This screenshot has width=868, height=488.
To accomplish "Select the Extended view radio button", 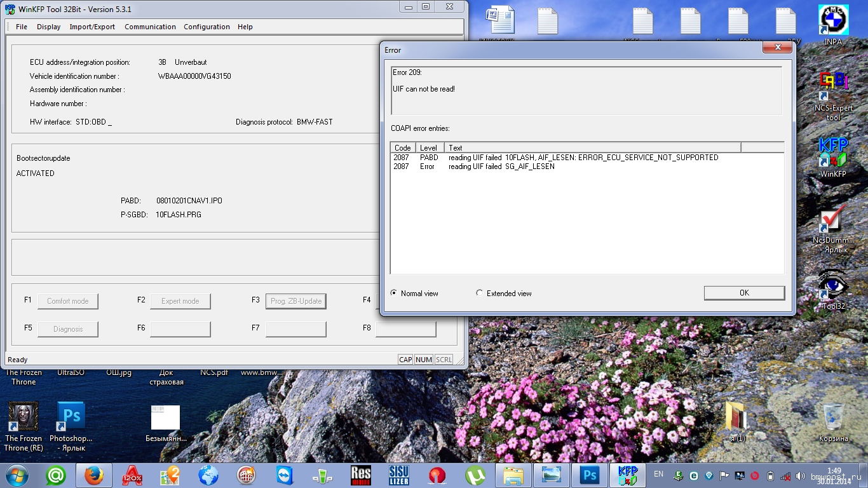I will click(x=480, y=293).
